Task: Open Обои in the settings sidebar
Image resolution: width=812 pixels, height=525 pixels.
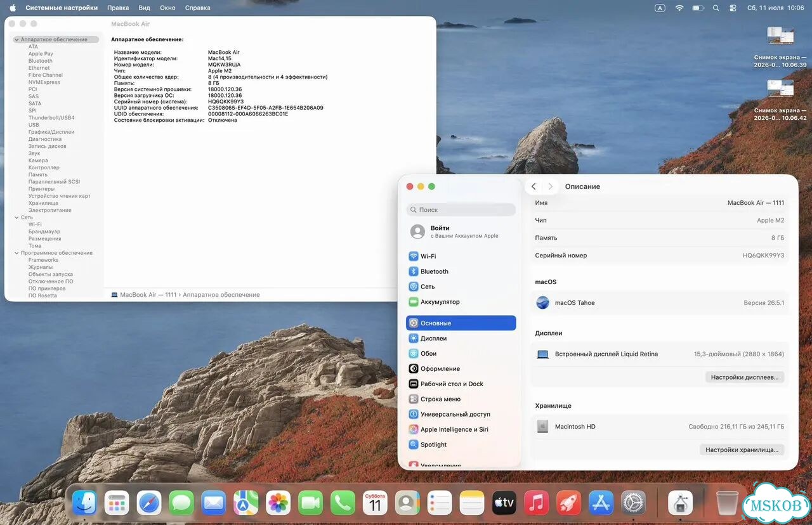Action: pos(461,353)
